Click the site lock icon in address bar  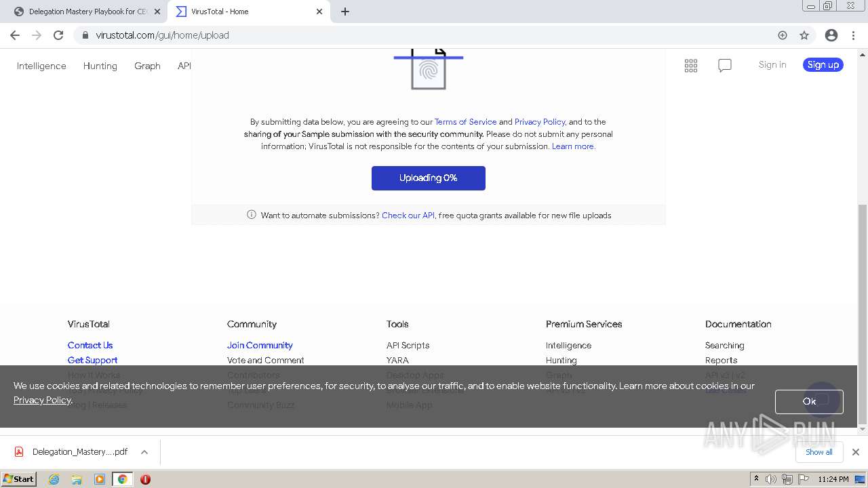[x=85, y=35]
